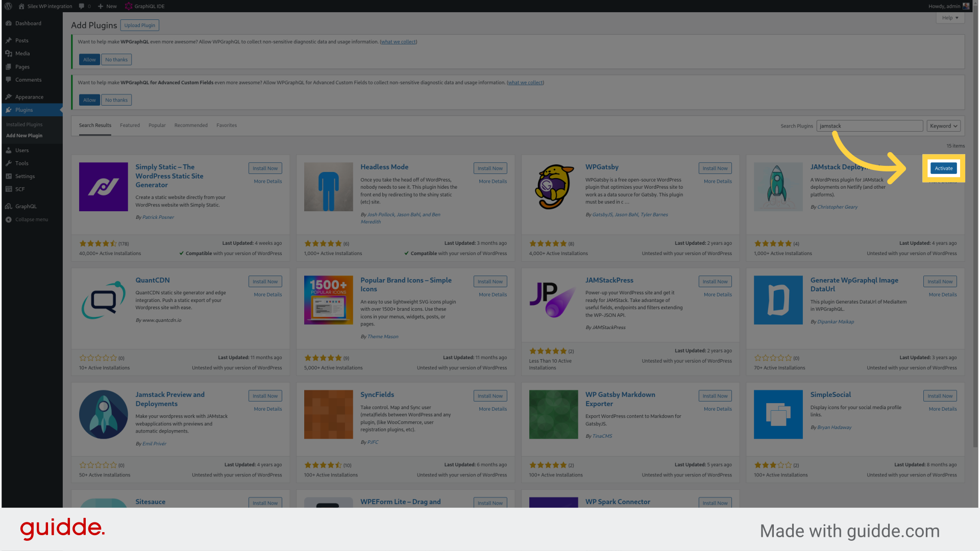Open More Details for Generate WpGraphql Image DataUrl
Viewport: 980px width, 551px height.
coord(943,295)
